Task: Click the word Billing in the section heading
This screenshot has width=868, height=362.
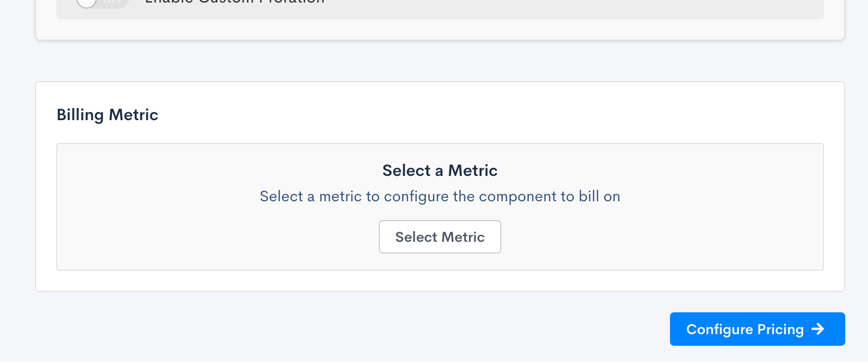Action: tap(80, 115)
